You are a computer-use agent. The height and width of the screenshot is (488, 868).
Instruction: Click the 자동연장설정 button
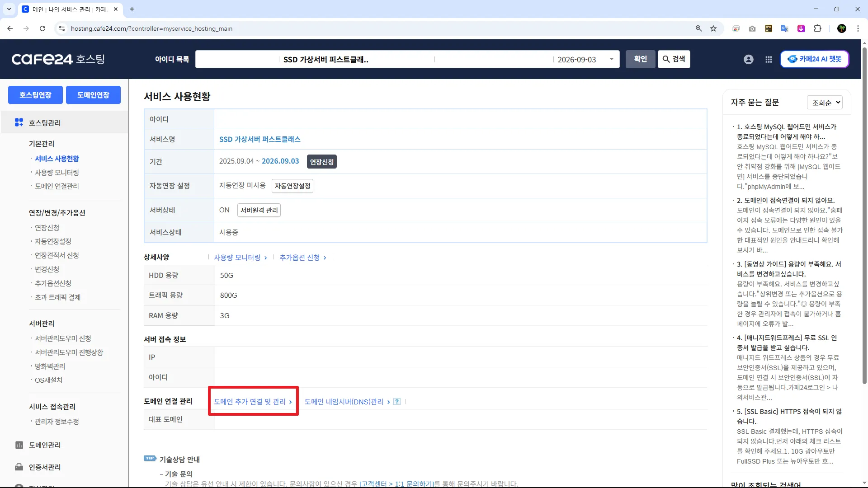[292, 186]
